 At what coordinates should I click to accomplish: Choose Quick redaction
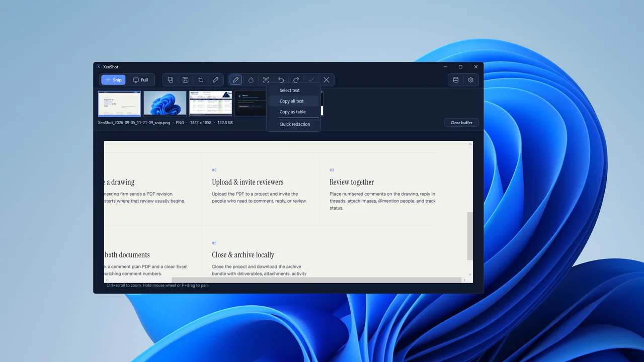point(293,124)
